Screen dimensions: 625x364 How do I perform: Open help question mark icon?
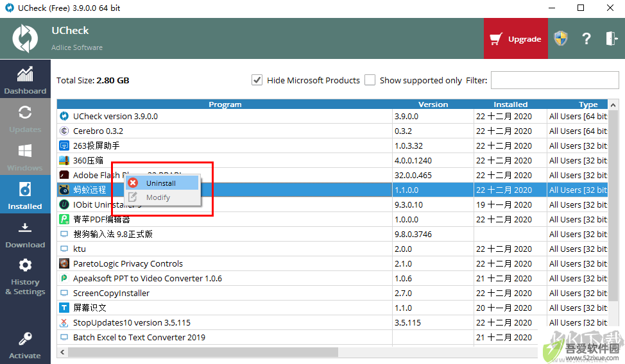[586, 38]
